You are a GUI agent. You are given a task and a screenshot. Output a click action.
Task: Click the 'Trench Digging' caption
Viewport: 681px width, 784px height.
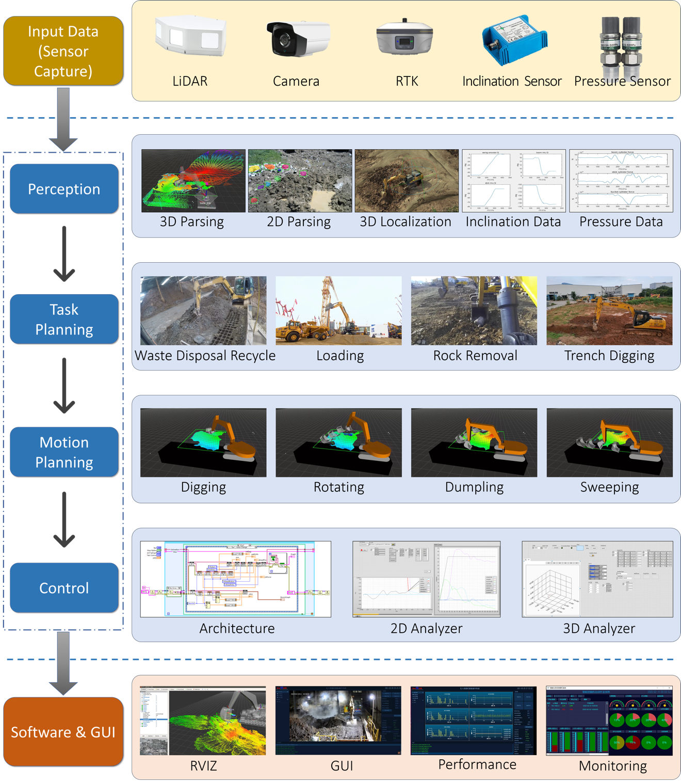click(x=609, y=356)
